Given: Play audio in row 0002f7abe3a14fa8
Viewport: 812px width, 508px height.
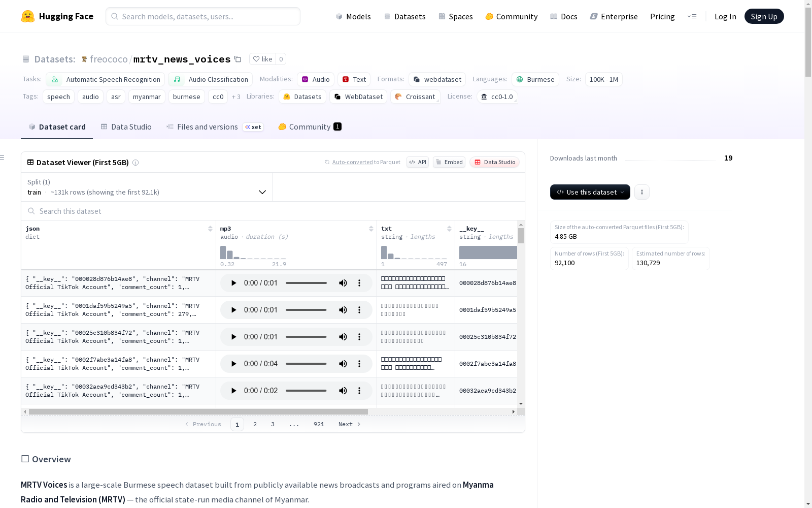Looking at the screenshot, I should 233,364.
